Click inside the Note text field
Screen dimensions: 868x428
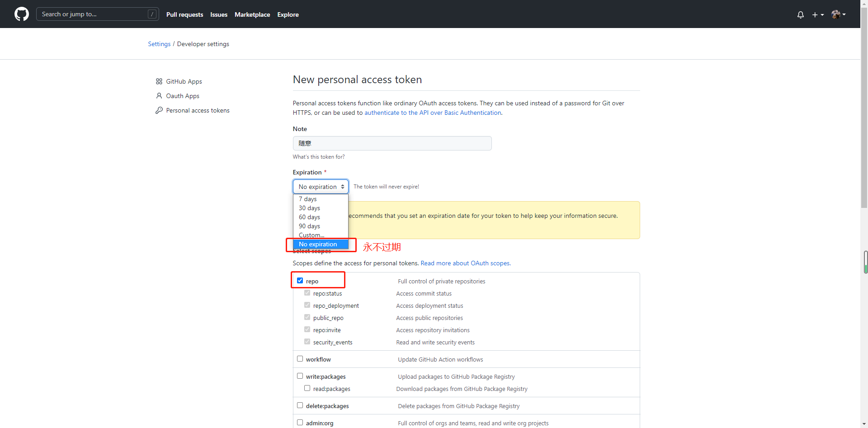(392, 143)
